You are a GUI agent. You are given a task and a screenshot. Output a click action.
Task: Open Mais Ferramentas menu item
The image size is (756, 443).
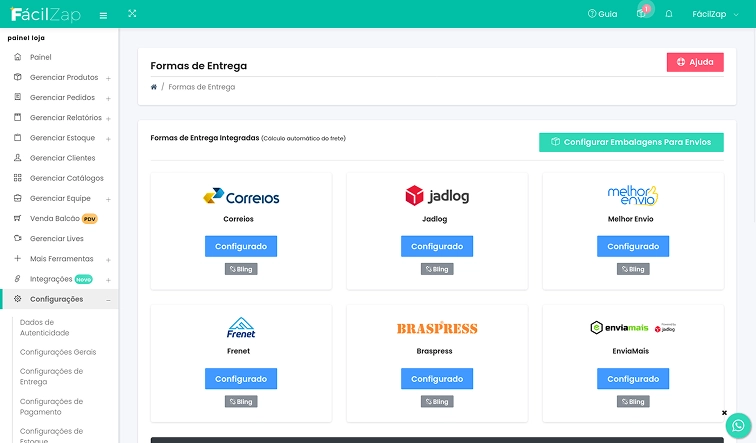[x=61, y=259]
